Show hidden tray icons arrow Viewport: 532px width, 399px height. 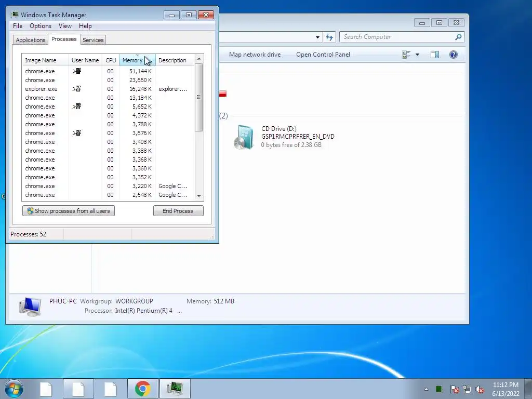coord(426,389)
